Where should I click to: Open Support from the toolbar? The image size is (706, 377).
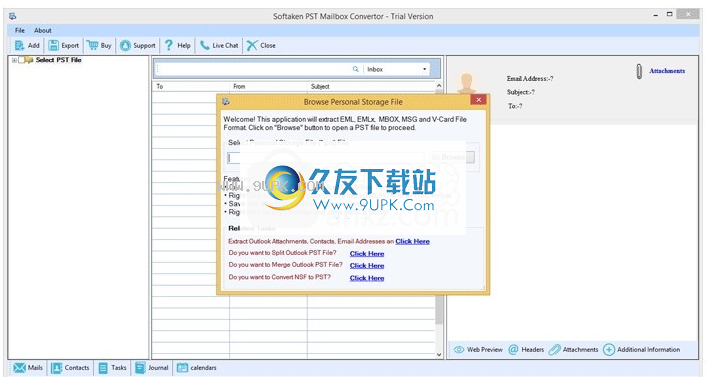click(x=138, y=45)
